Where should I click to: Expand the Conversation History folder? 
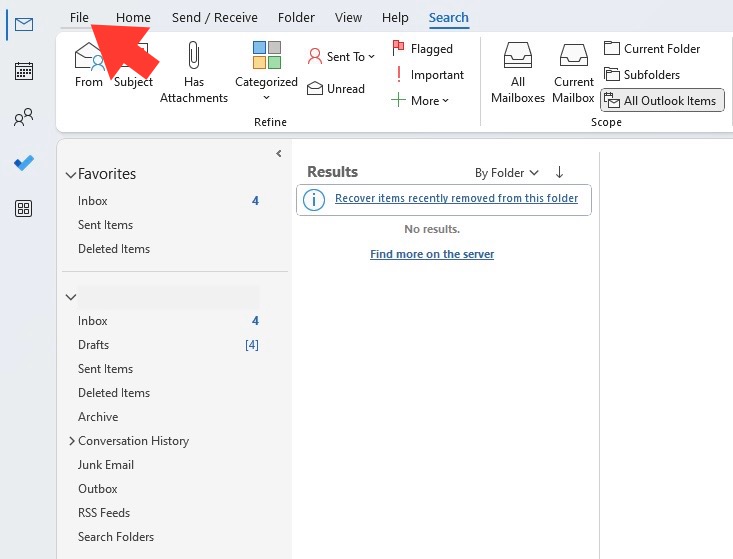pyautogui.click(x=72, y=441)
